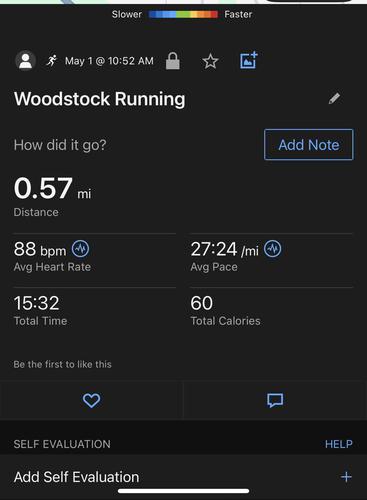Expand Add Self Evaluation with plus icon

tap(346, 477)
